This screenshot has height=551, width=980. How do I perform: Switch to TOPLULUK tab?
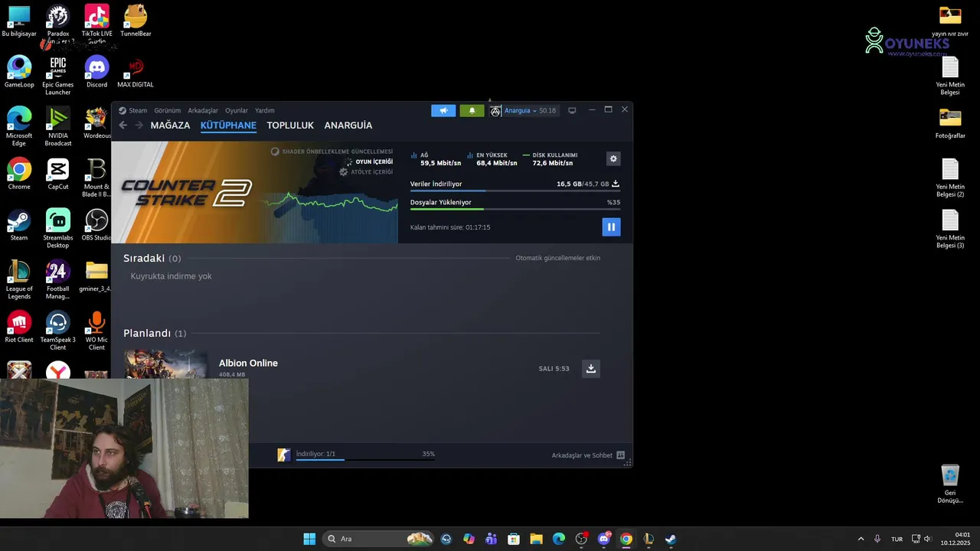pyautogui.click(x=290, y=126)
